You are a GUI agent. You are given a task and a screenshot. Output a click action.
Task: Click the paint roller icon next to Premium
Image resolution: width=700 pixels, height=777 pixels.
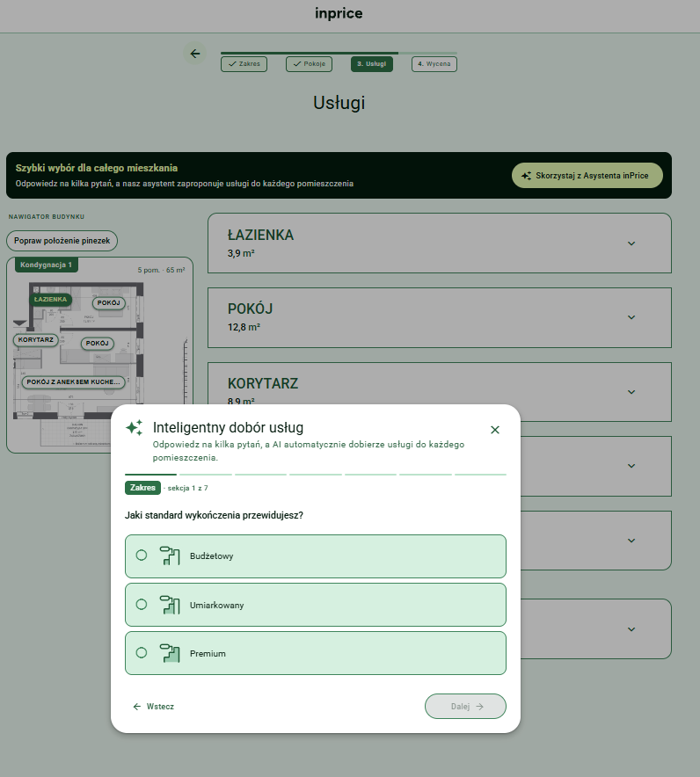170,653
